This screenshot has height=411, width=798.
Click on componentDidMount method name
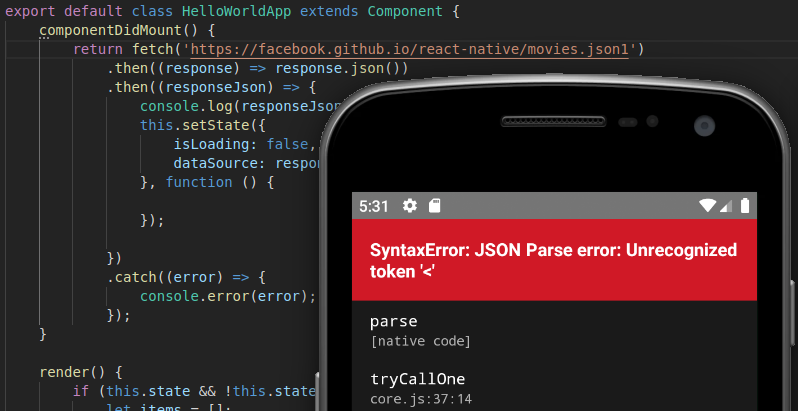(x=110, y=31)
